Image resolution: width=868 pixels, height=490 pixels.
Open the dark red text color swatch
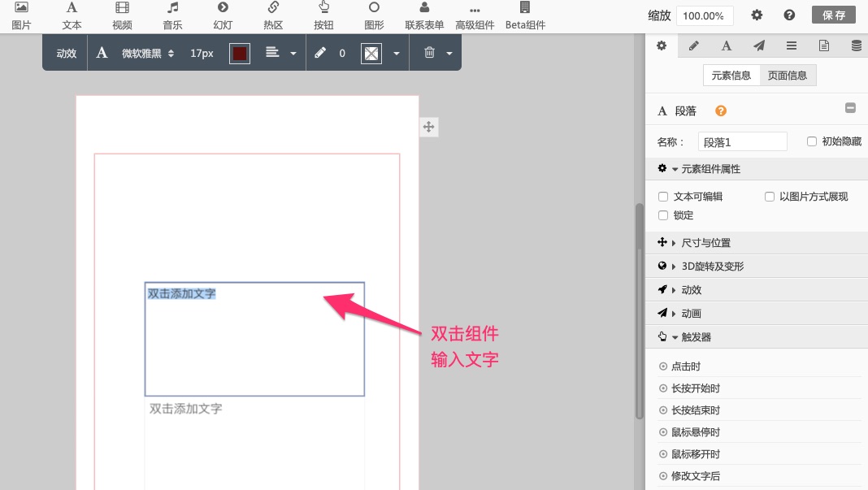[239, 54]
